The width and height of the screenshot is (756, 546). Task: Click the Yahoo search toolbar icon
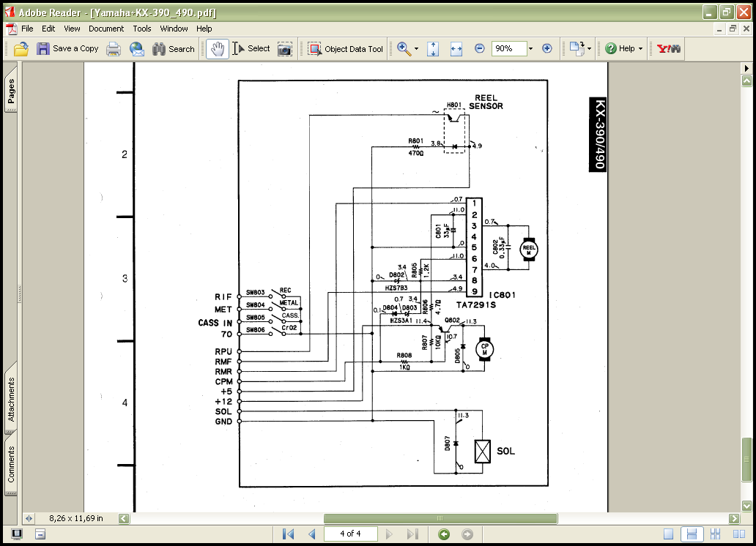(x=669, y=49)
